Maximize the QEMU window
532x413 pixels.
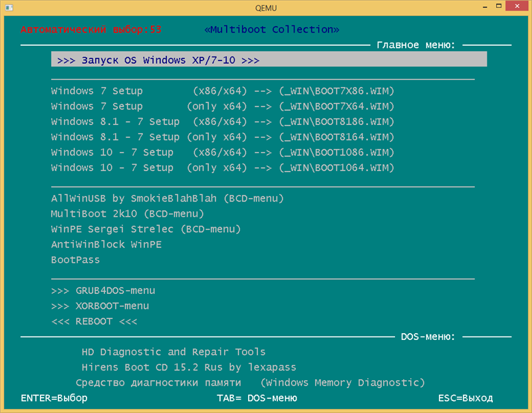pyautogui.click(x=498, y=6)
